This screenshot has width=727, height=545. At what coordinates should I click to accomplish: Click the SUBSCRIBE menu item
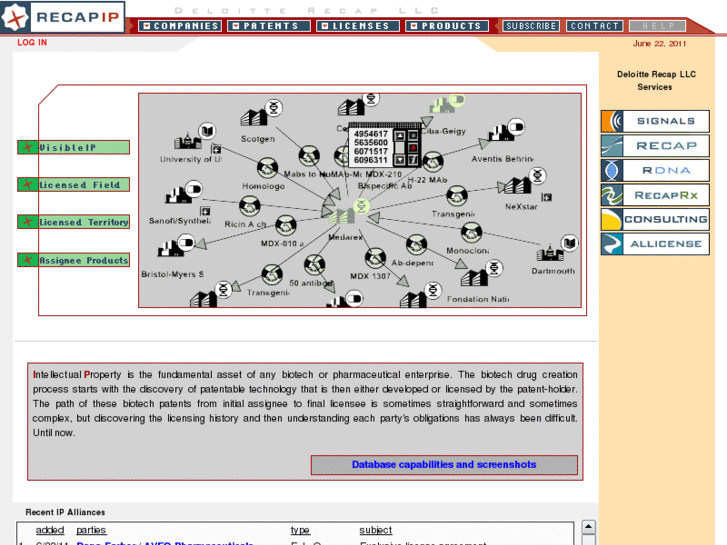click(531, 26)
